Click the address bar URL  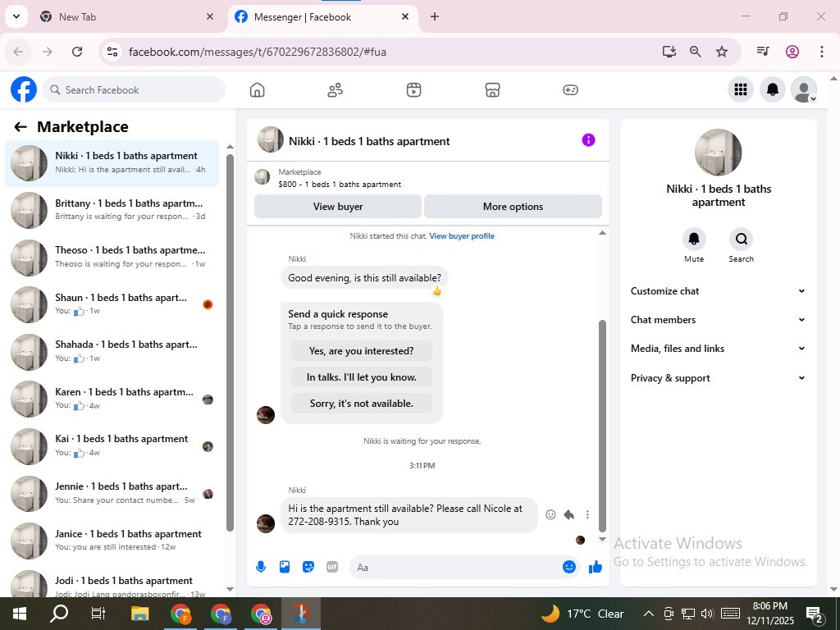(x=257, y=52)
